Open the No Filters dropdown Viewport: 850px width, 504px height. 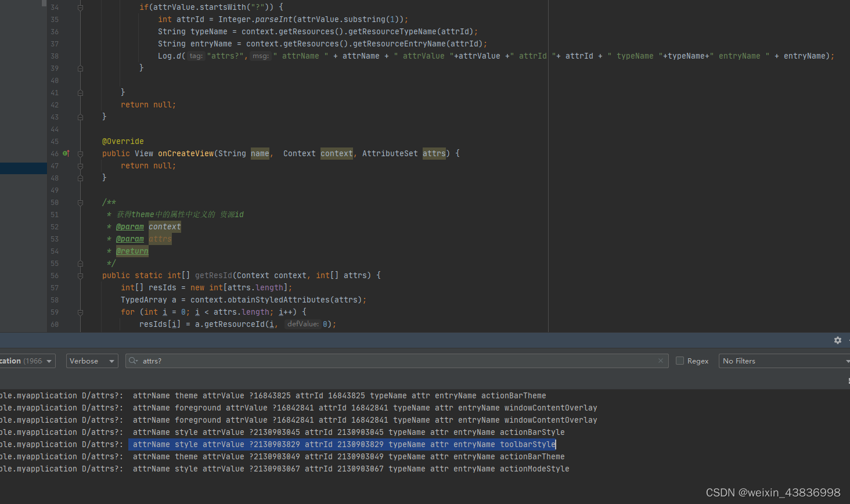784,361
